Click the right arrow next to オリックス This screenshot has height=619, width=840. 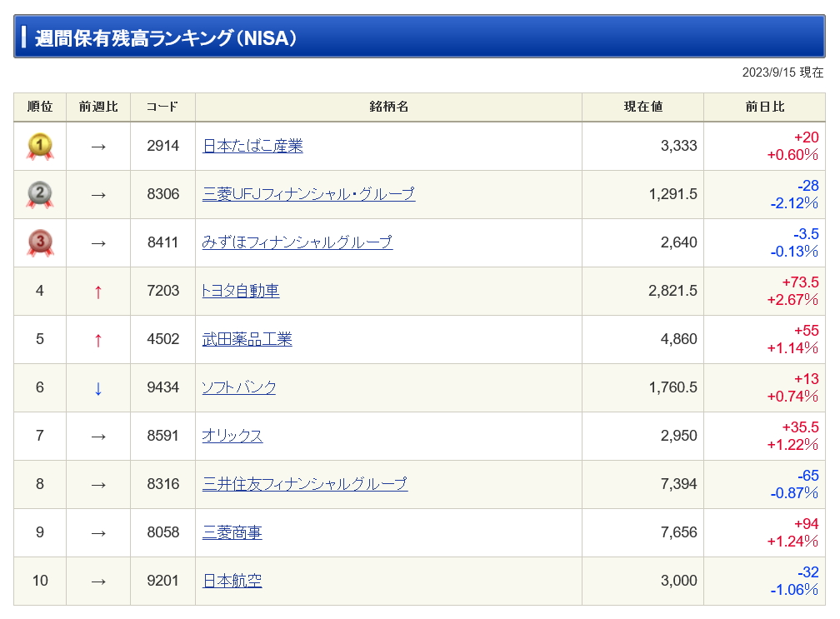tap(99, 436)
